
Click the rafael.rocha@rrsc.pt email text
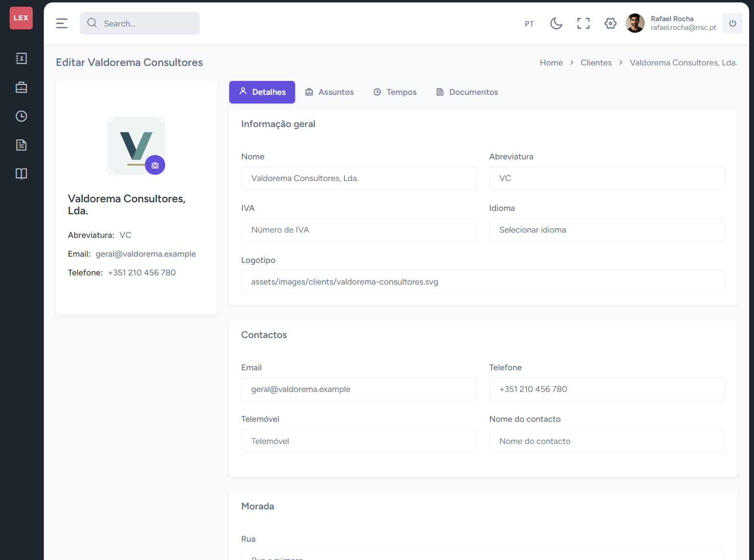coord(684,27)
